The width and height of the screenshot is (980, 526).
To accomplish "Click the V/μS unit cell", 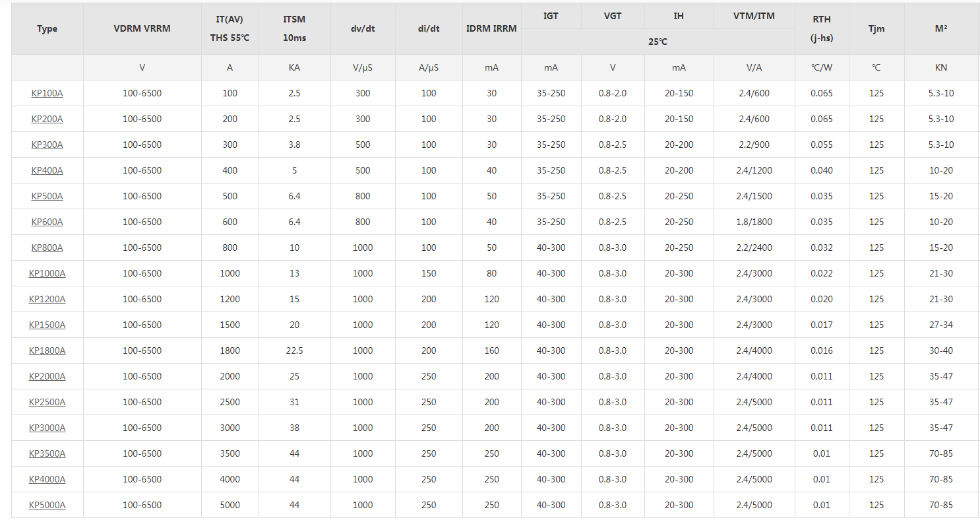I will pos(363,67).
